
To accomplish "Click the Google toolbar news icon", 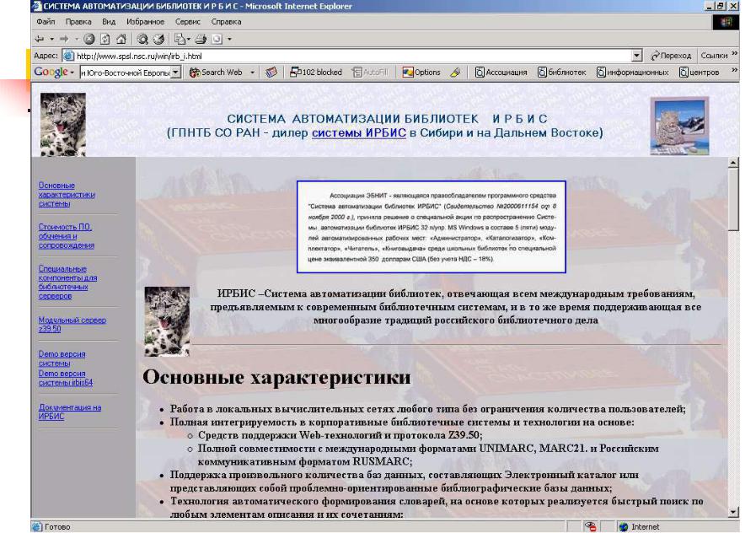I will (271, 73).
